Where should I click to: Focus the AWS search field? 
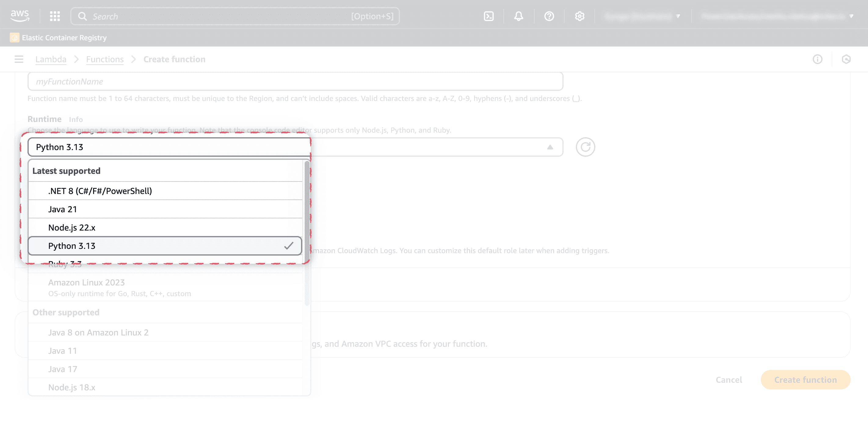235,16
